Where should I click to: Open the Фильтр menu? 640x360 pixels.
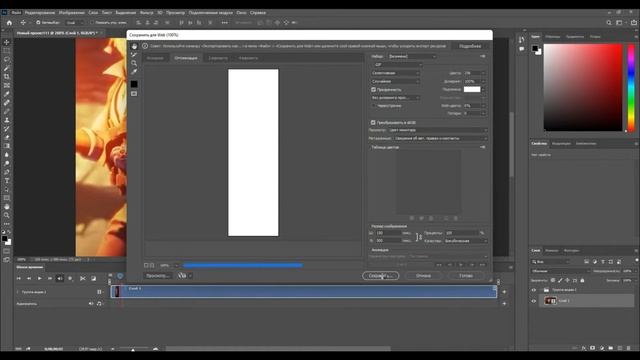(147, 13)
